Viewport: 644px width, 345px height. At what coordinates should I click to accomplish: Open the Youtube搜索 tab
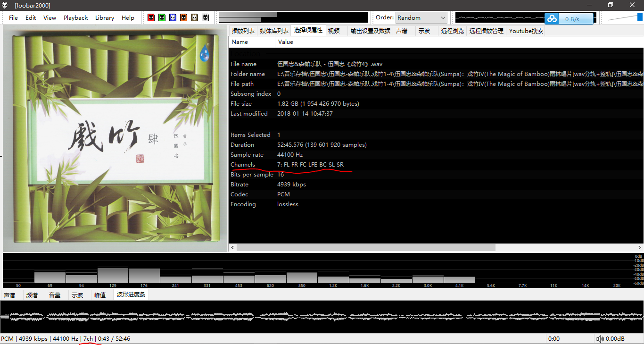click(525, 31)
